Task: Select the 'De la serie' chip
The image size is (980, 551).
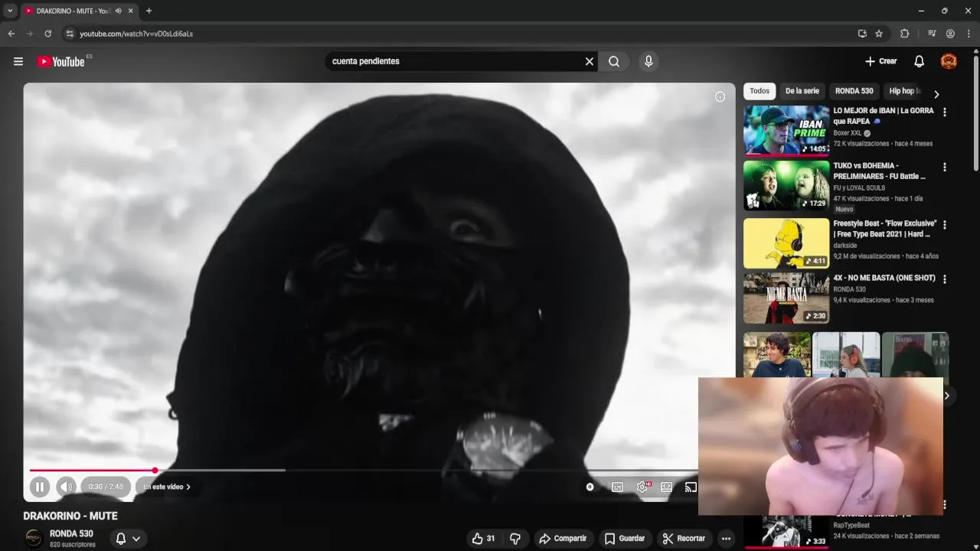Action: coord(802,91)
